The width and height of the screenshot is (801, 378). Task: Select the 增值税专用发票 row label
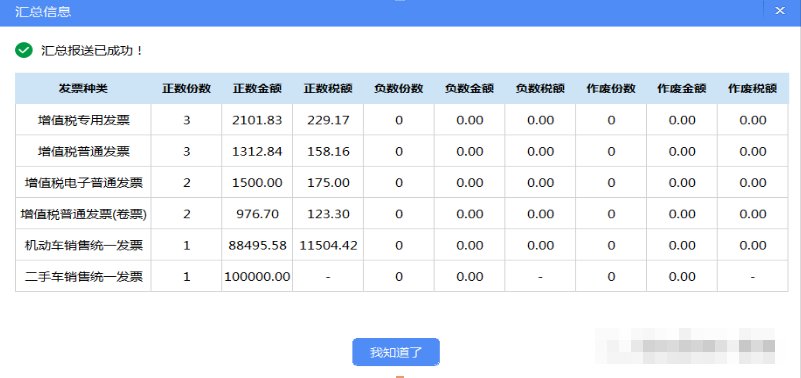pos(84,120)
